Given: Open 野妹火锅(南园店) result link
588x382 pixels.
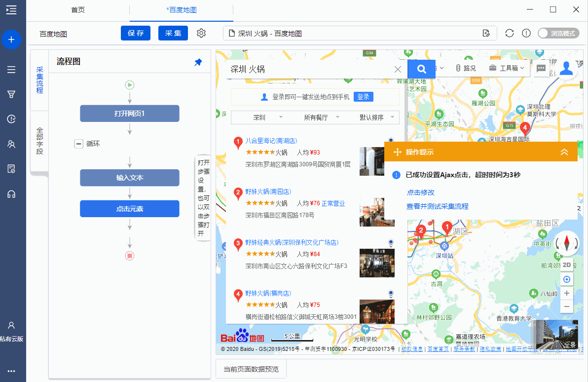Looking at the screenshot, I should tap(268, 192).
